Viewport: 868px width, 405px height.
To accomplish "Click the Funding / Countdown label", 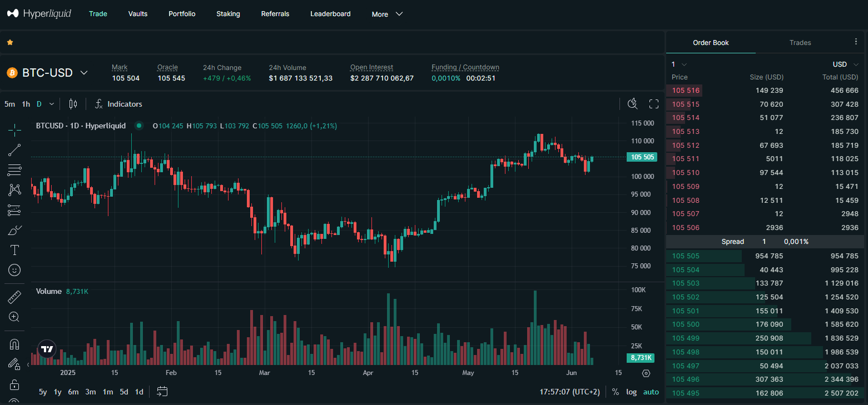I will point(465,67).
